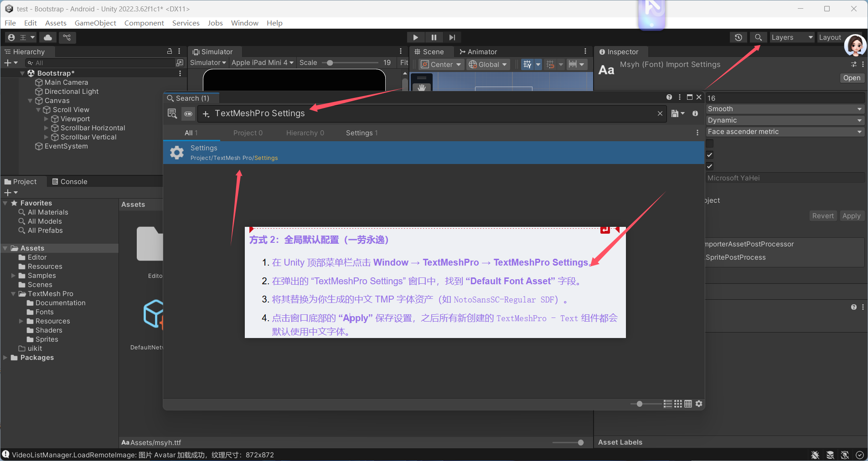Toggle the search query builder mode icon

(188, 113)
